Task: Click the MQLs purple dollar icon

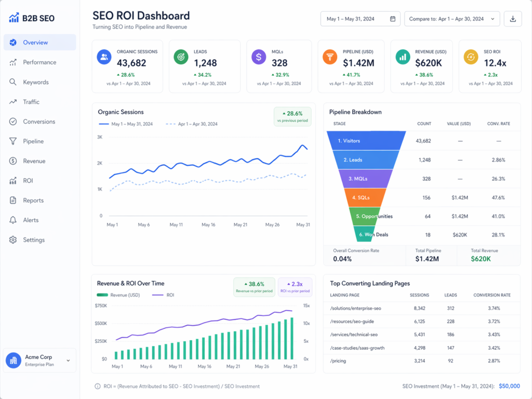Action: pyautogui.click(x=259, y=57)
